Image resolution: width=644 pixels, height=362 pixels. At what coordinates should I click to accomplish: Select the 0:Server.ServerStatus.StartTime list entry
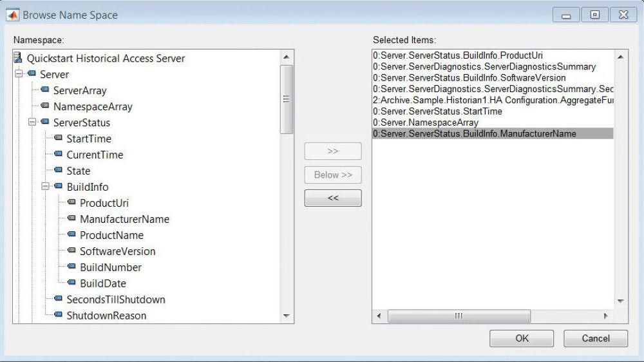pos(437,111)
